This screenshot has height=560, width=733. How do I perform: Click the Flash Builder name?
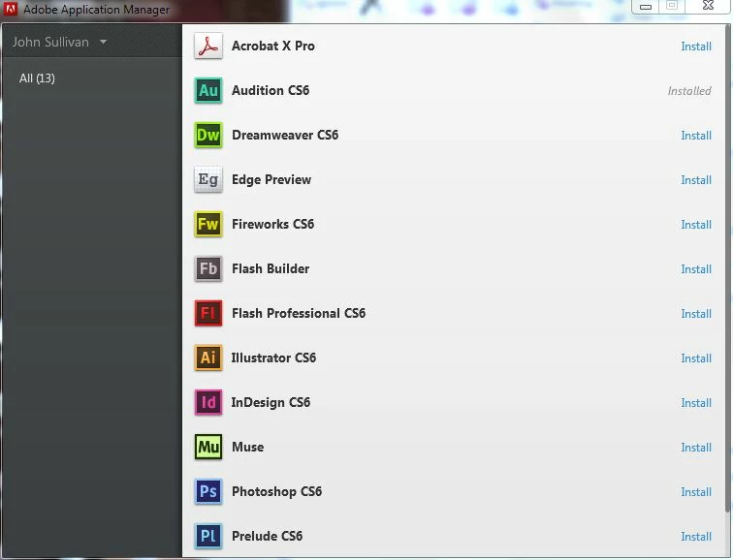(x=271, y=268)
